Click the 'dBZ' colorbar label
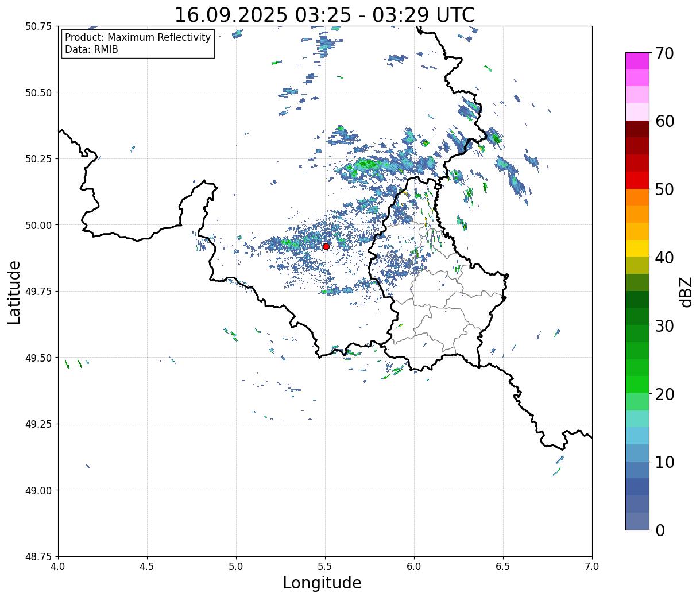700x597 pixels. pyautogui.click(x=686, y=292)
